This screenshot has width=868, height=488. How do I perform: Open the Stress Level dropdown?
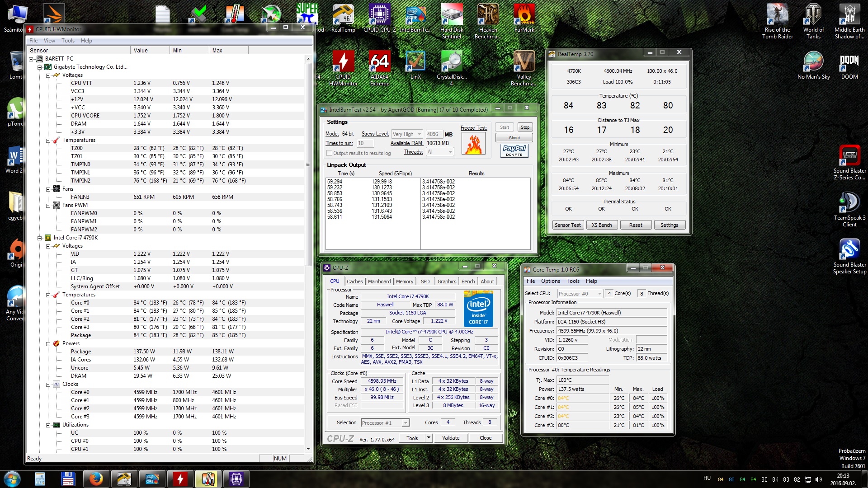point(407,134)
